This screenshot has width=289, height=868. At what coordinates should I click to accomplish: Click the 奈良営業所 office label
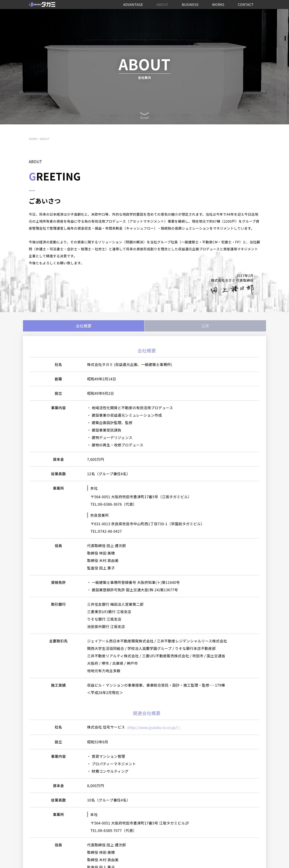[x=99, y=516]
